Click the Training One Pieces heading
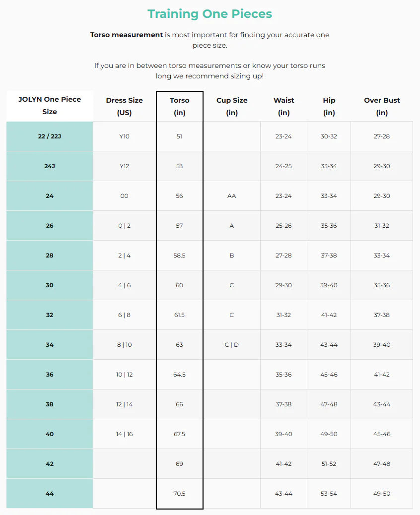The width and height of the screenshot is (420, 515). [x=210, y=14]
